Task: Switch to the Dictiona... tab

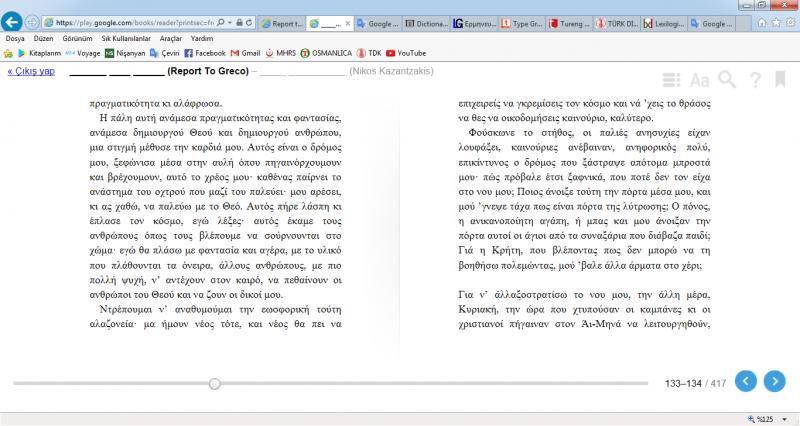Action: click(x=426, y=23)
